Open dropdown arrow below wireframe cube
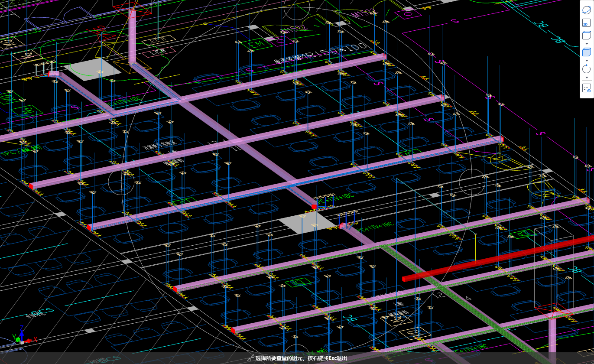The height and width of the screenshot is (364, 594). [586, 44]
